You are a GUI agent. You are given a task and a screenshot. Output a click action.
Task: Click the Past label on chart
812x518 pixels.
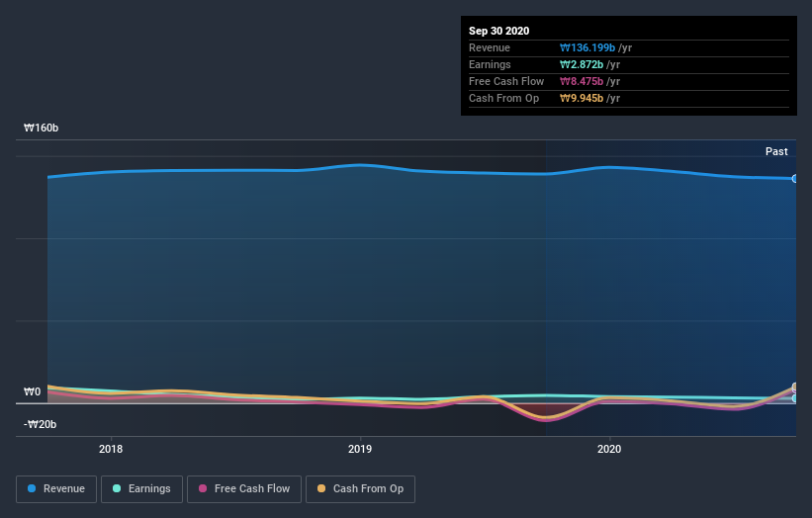click(x=776, y=151)
